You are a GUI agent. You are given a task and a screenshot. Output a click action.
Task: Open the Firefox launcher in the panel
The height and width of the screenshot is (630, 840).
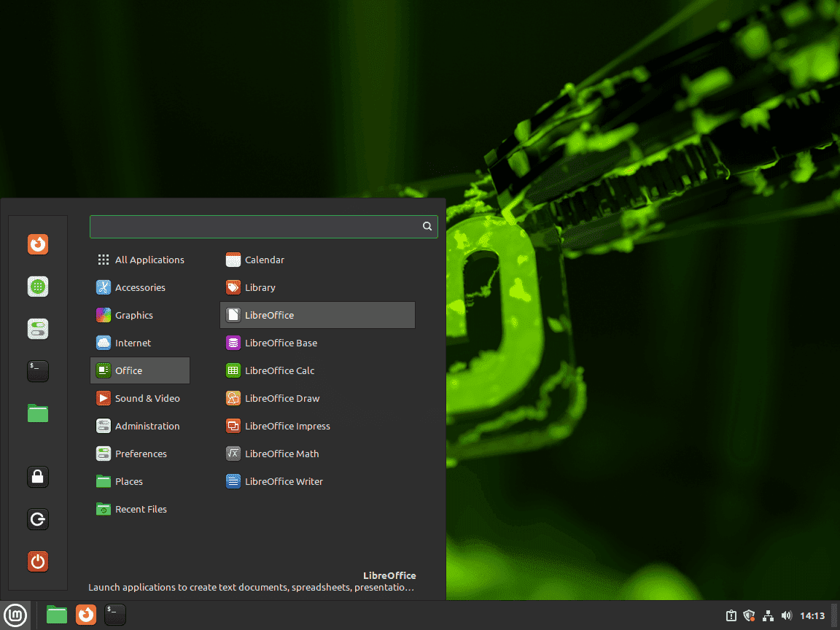click(x=86, y=615)
